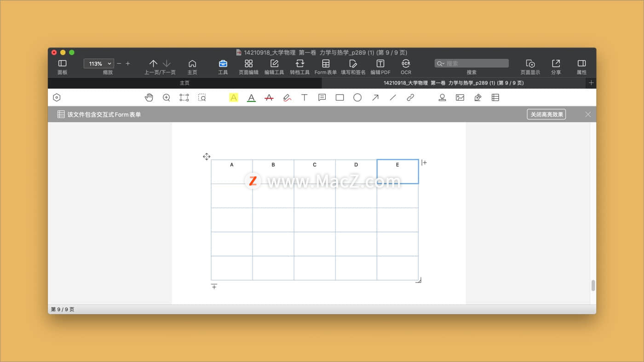The width and height of the screenshot is (644, 362).
Task: Click the 分享 share icon
Action: [556, 63]
